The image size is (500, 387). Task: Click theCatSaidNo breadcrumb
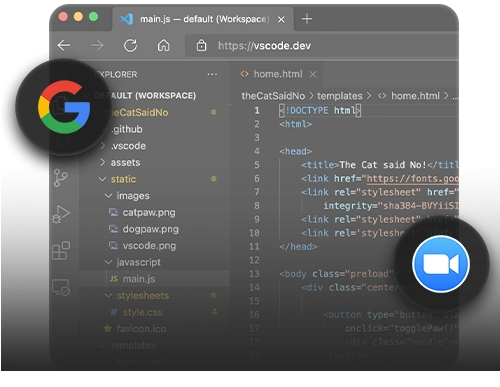[273, 96]
